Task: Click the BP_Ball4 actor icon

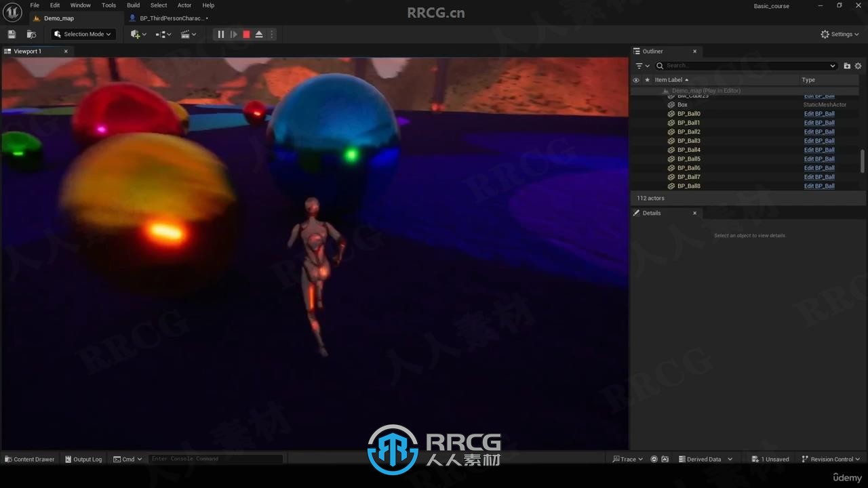Action: [671, 150]
